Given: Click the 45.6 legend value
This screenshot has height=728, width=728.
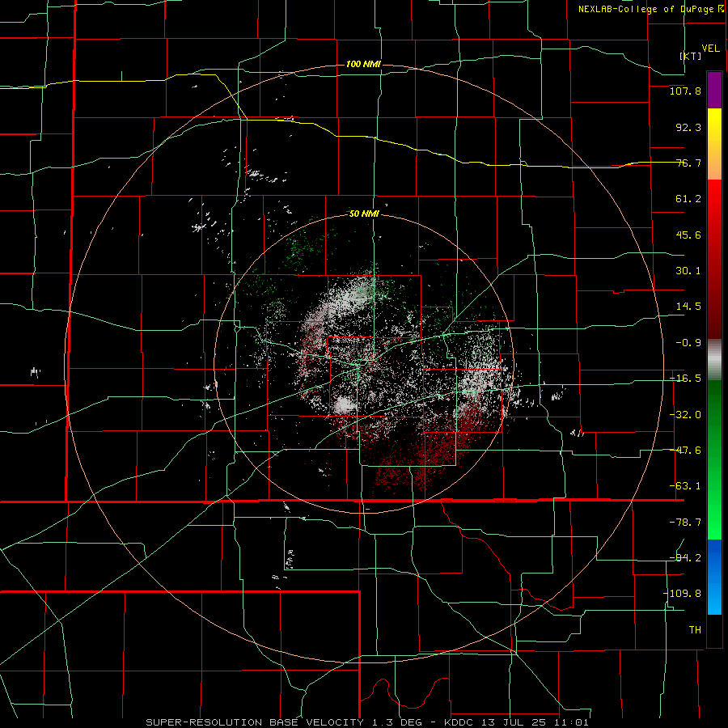Looking at the screenshot, I should [688, 235].
